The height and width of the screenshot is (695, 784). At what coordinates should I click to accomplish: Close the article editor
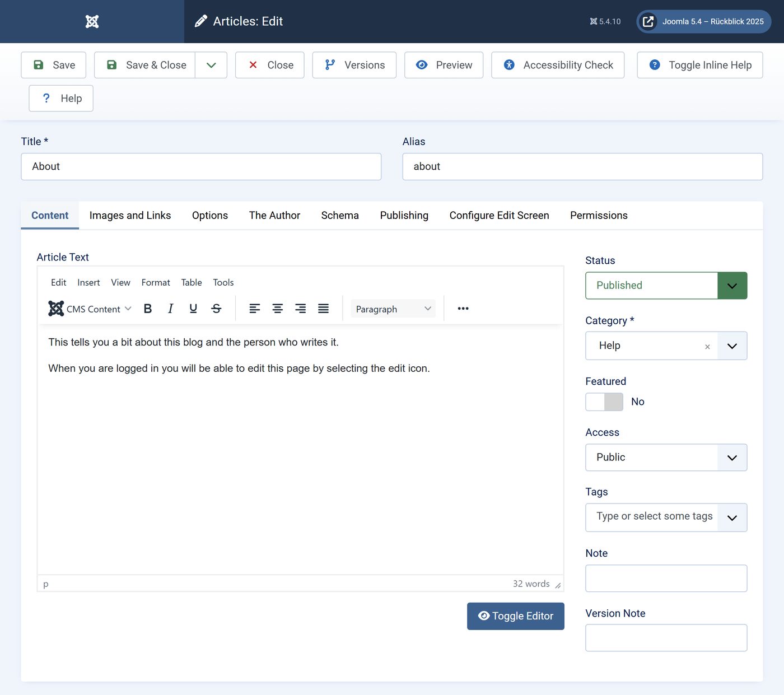[270, 65]
